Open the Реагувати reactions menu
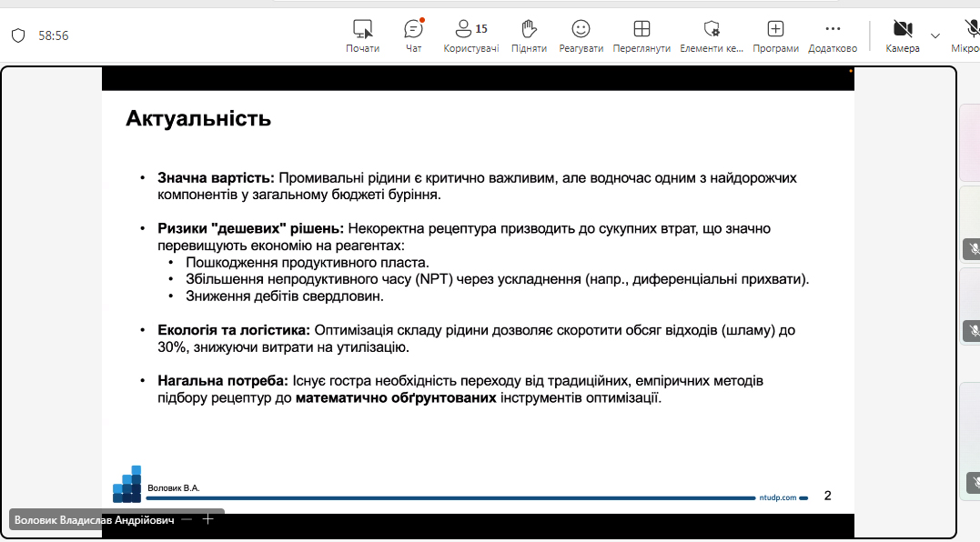980x542 pixels. click(x=581, y=35)
